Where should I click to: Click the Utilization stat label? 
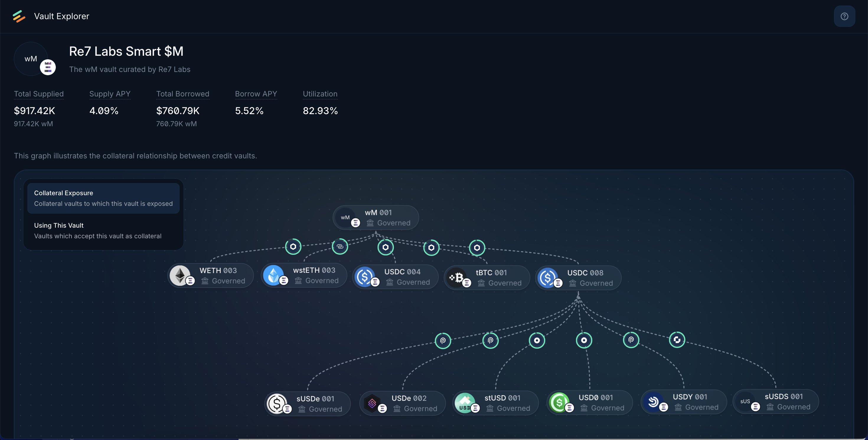tap(319, 94)
